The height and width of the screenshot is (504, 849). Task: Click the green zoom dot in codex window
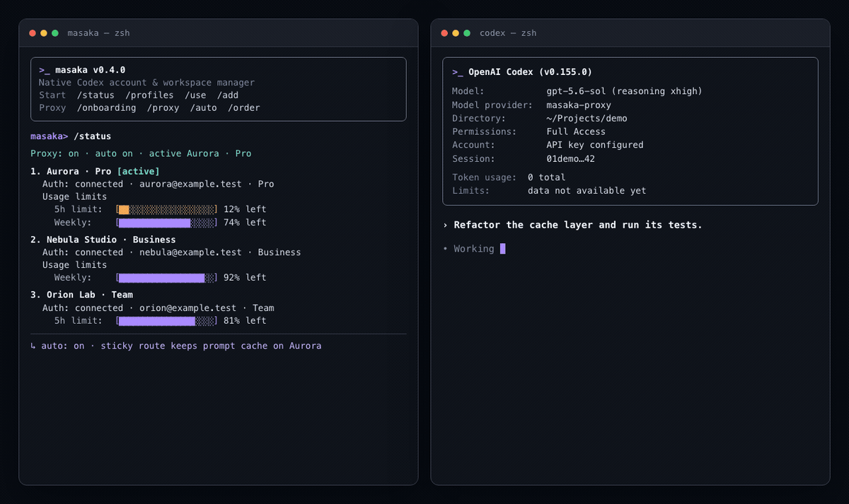pyautogui.click(x=467, y=33)
